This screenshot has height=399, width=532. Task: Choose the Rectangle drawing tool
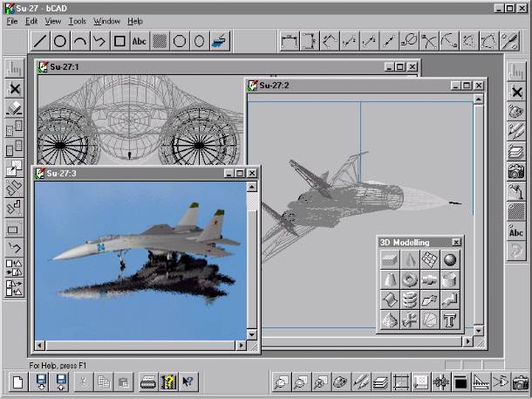(120, 41)
